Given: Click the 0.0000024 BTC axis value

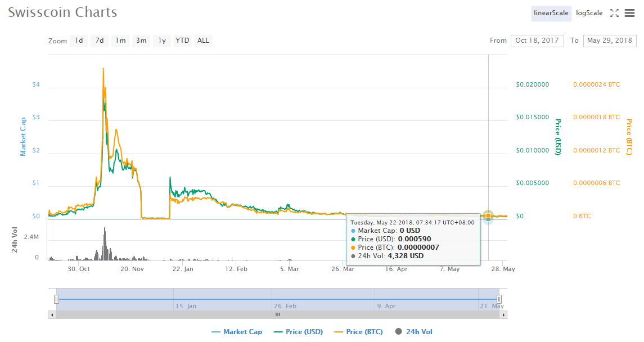Looking at the screenshot, I should coord(596,84).
